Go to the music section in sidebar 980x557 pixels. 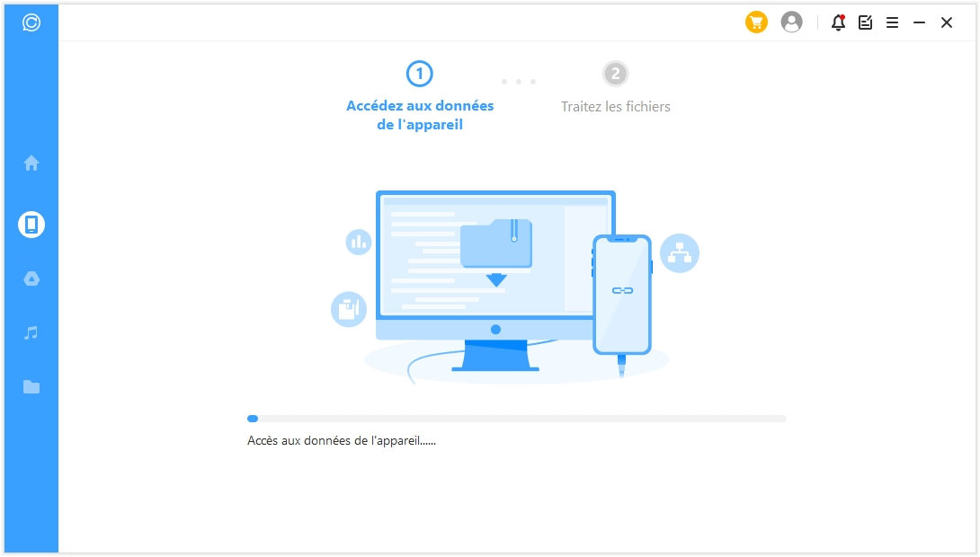pyautogui.click(x=31, y=333)
